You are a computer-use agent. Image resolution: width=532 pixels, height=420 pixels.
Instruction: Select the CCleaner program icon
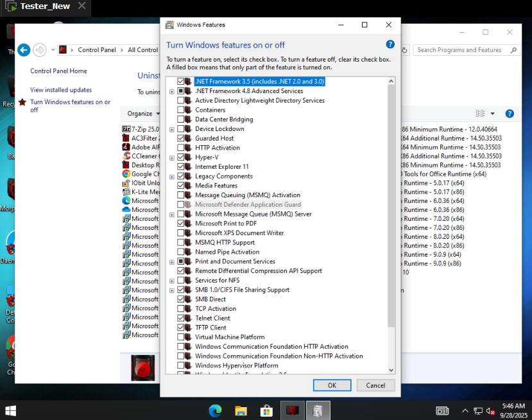point(126,156)
